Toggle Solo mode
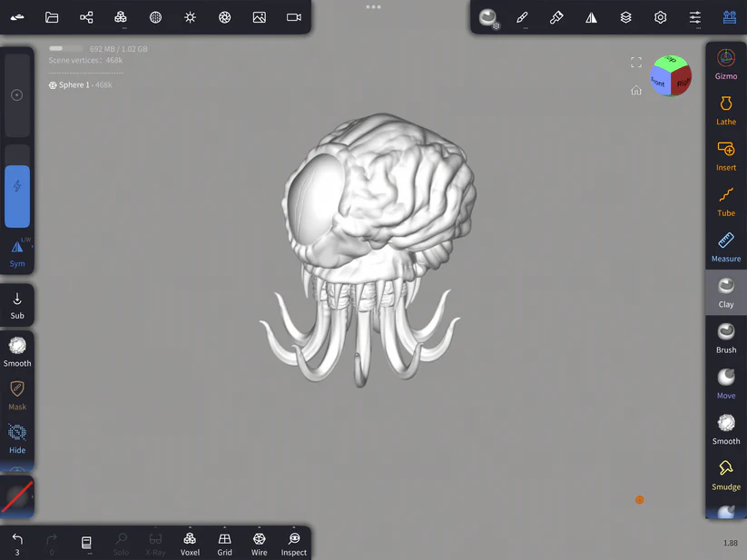The height and width of the screenshot is (560, 747). pos(121,544)
